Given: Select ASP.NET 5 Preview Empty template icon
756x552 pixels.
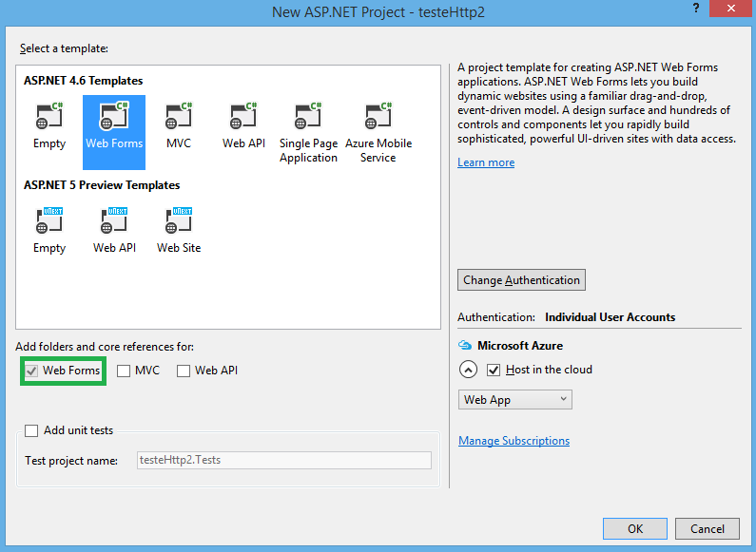Looking at the screenshot, I should click(x=49, y=220).
